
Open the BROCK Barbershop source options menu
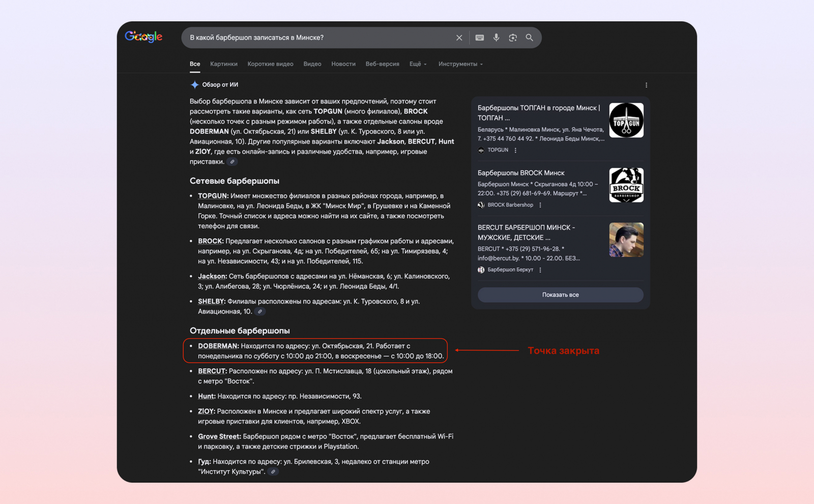click(540, 205)
